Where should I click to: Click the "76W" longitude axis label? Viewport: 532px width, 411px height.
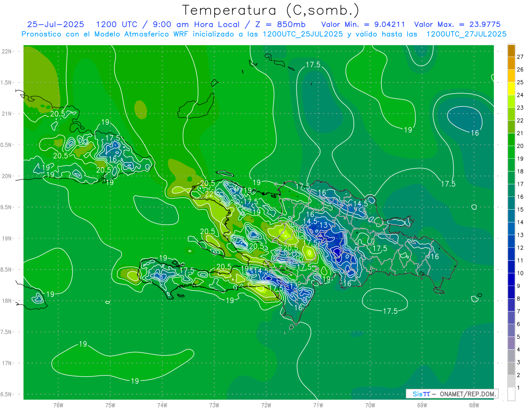pos(58,405)
